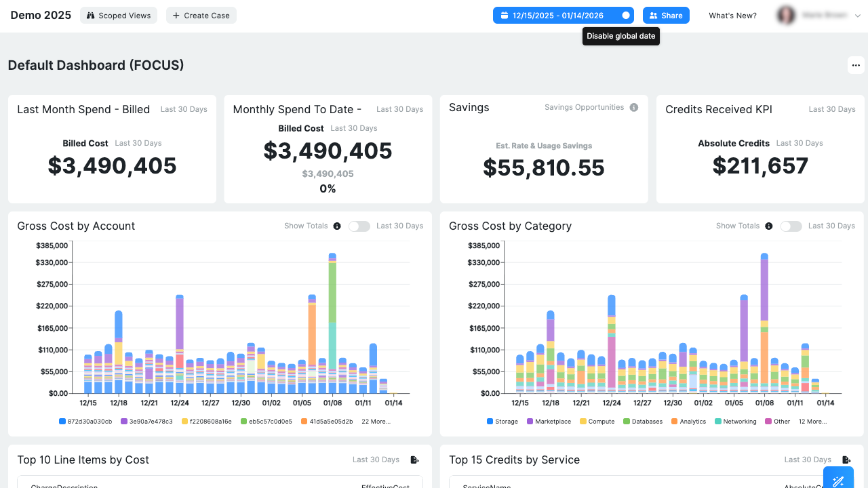Screen dimensions: 868x488
Task: Open dashboard three-dot options menu
Action: coord(856,66)
